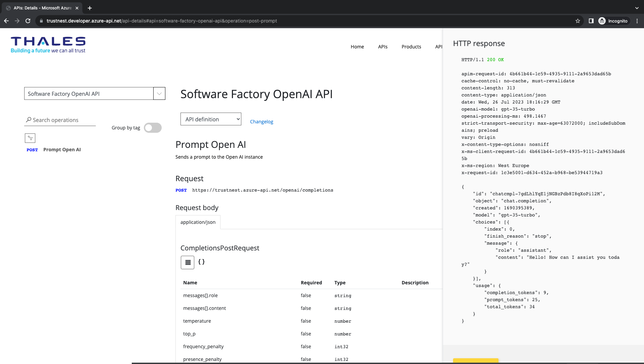Close the APIs: Details tab
Viewport: 644px width, 364px height.
77,8
